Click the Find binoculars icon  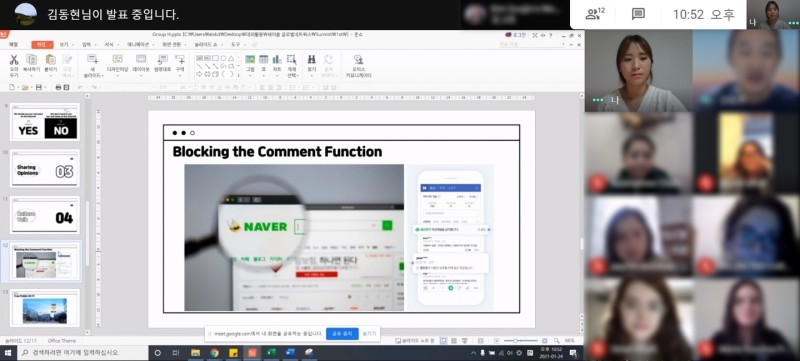312,59
